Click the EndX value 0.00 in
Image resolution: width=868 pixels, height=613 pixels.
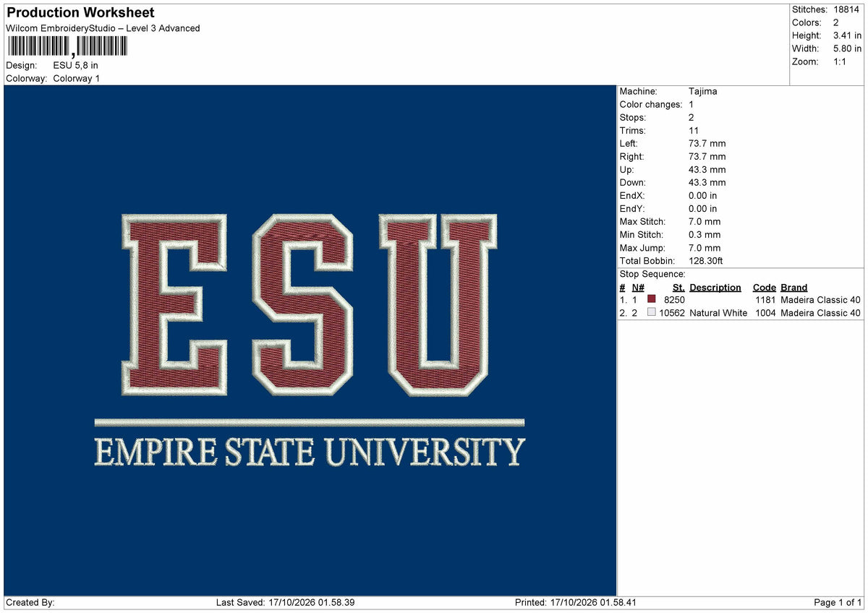(x=703, y=196)
